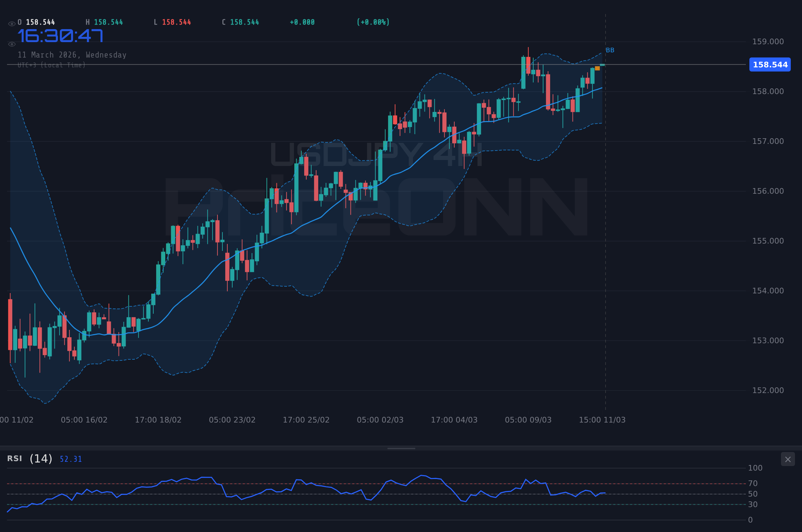802x532 pixels.
Task: Select the (+0.00%) percentage change readout
Action: (373, 22)
